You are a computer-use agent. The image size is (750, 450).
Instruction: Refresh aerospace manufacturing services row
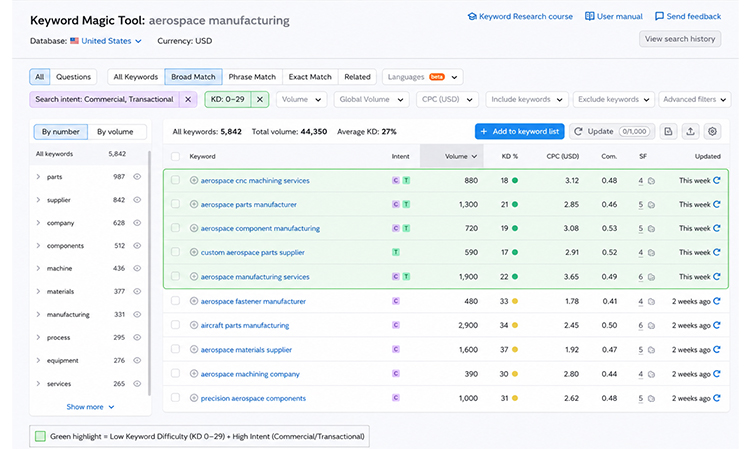coord(717,276)
